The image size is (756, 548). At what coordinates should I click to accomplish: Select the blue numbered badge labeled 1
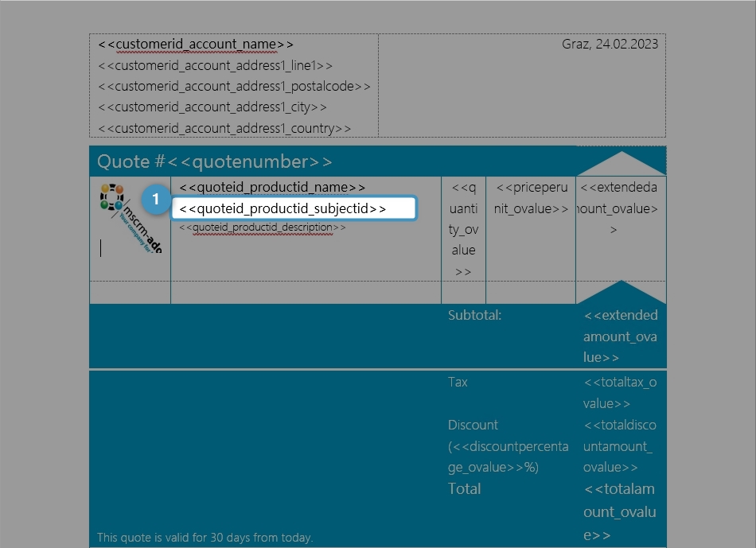(x=156, y=199)
